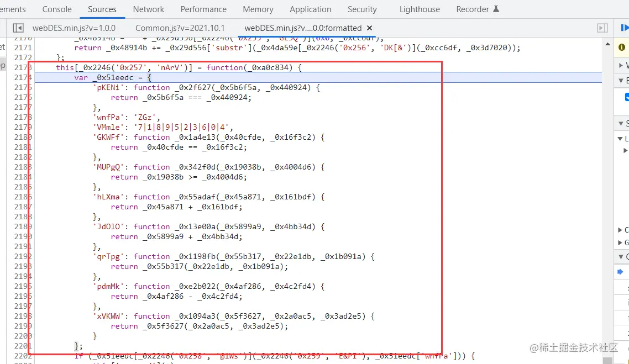Screen dimensions: 629x364
Task: Click the 'wnfPa': 'ZGz' code line
Action: coord(127,118)
